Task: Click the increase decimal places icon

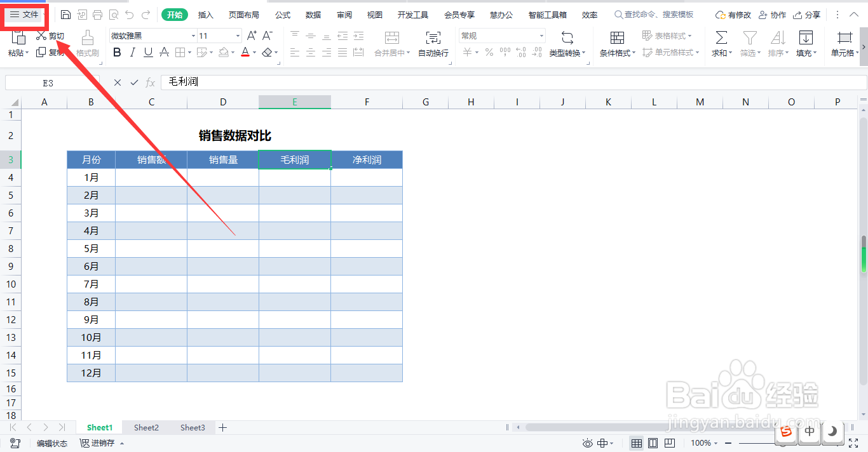Action: click(520, 53)
